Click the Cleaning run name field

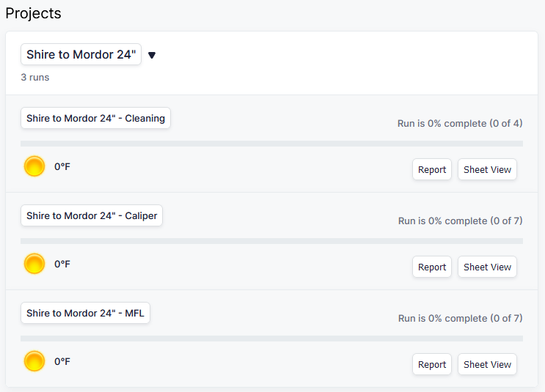(95, 119)
